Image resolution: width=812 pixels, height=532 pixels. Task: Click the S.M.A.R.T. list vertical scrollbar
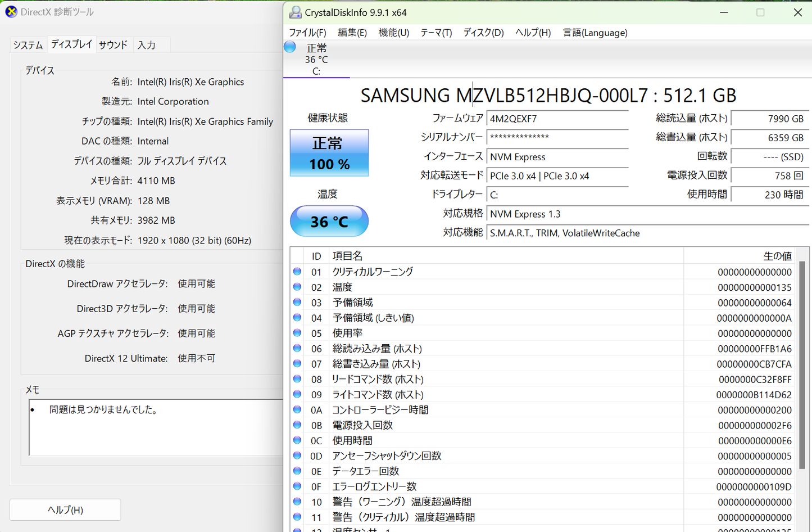pos(802,366)
